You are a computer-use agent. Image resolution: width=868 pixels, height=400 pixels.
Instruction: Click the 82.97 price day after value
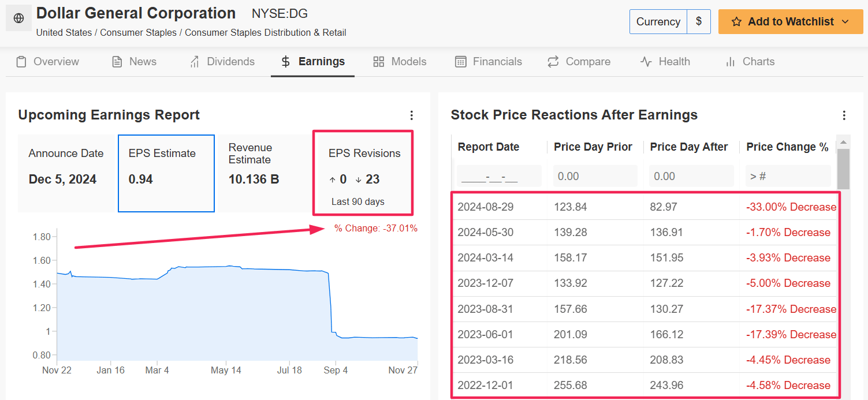tap(664, 207)
